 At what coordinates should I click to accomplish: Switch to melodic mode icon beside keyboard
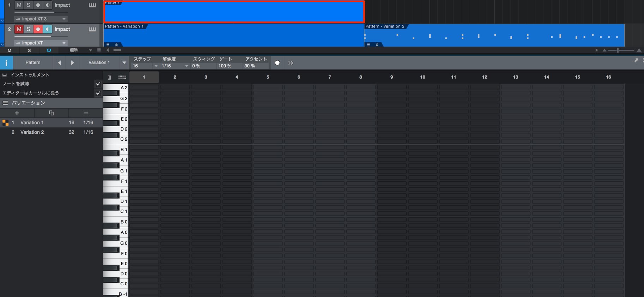coord(109,77)
